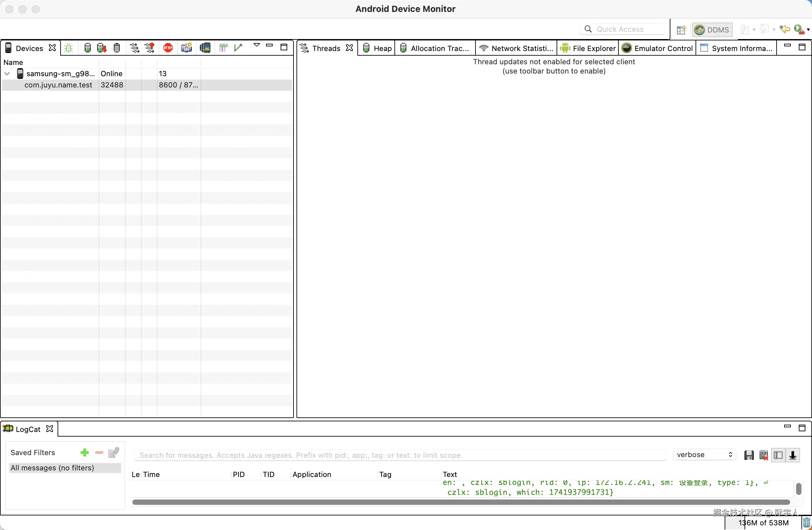Click the Dump HPROF file icon

[102, 48]
